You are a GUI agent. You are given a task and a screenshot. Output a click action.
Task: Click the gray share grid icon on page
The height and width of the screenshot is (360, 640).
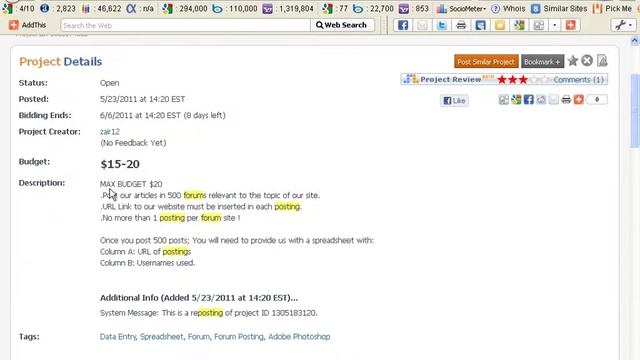pyautogui.click(x=504, y=100)
